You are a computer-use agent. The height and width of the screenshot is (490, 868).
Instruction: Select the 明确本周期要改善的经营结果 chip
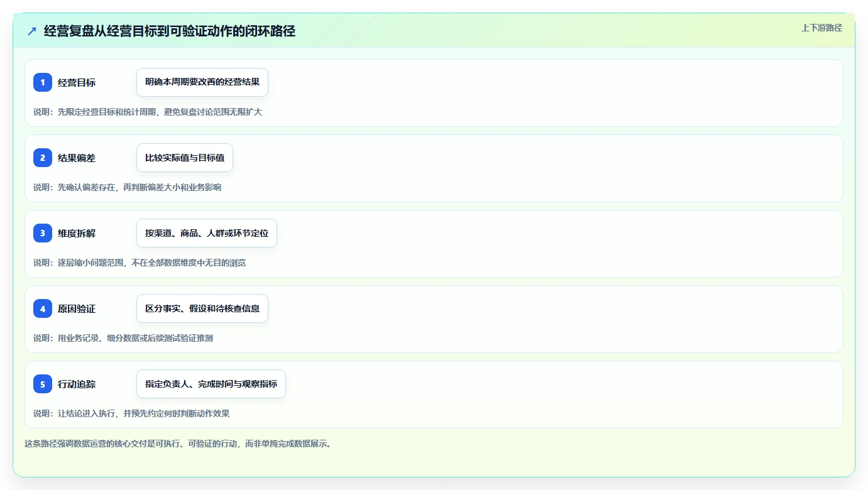click(x=202, y=82)
